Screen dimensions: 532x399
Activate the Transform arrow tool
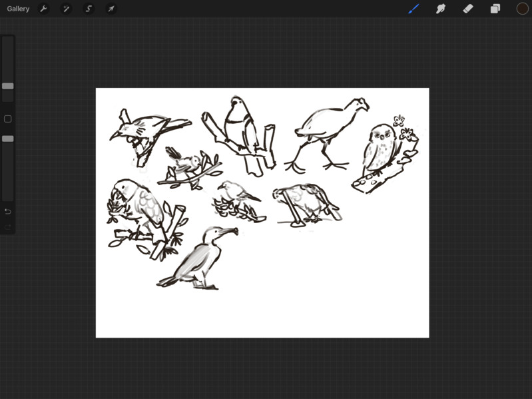coord(111,9)
